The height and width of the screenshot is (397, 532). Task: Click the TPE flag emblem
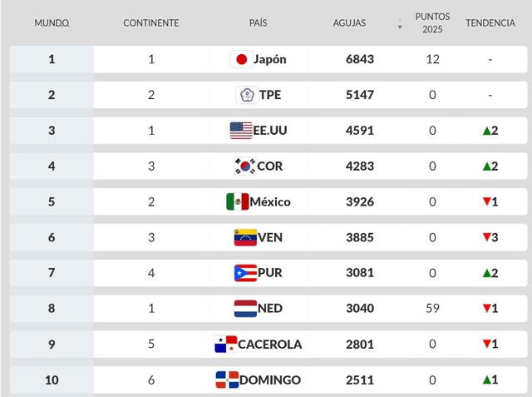click(246, 95)
